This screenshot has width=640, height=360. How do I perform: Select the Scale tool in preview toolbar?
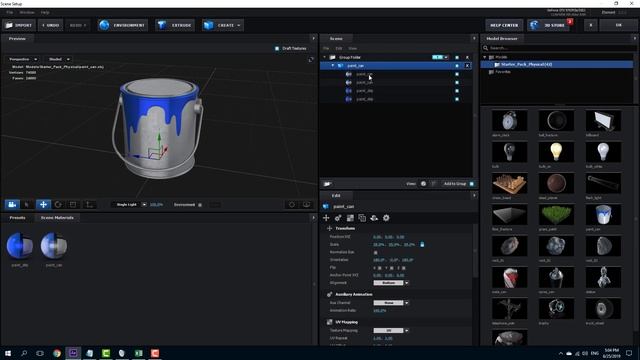[x=73, y=204]
